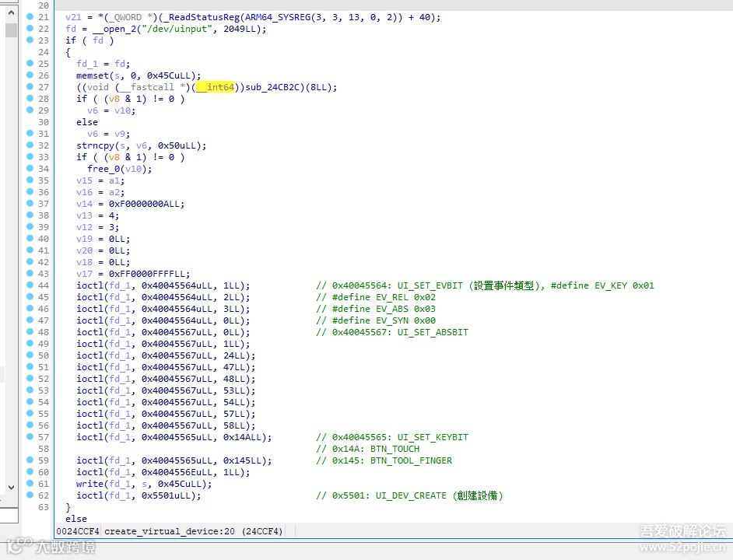Click the UI_DEV_CREATE comment on line 62
The image size is (733, 560).
click(x=409, y=495)
